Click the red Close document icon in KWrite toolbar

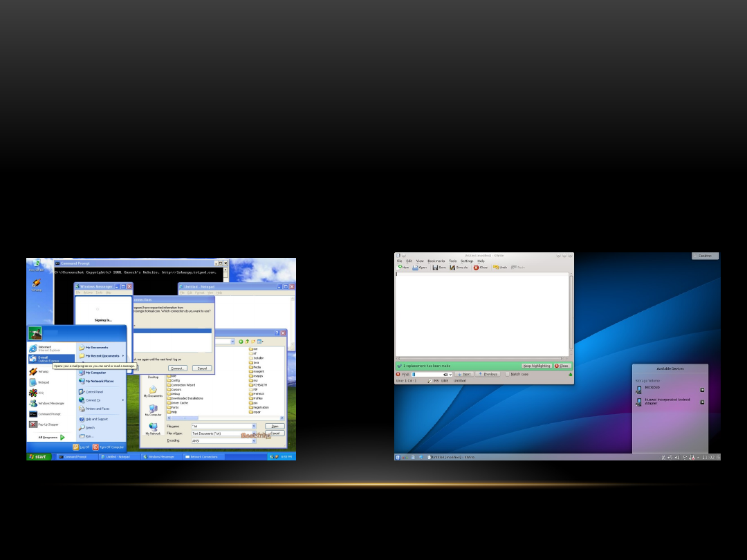[x=477, y=267]
